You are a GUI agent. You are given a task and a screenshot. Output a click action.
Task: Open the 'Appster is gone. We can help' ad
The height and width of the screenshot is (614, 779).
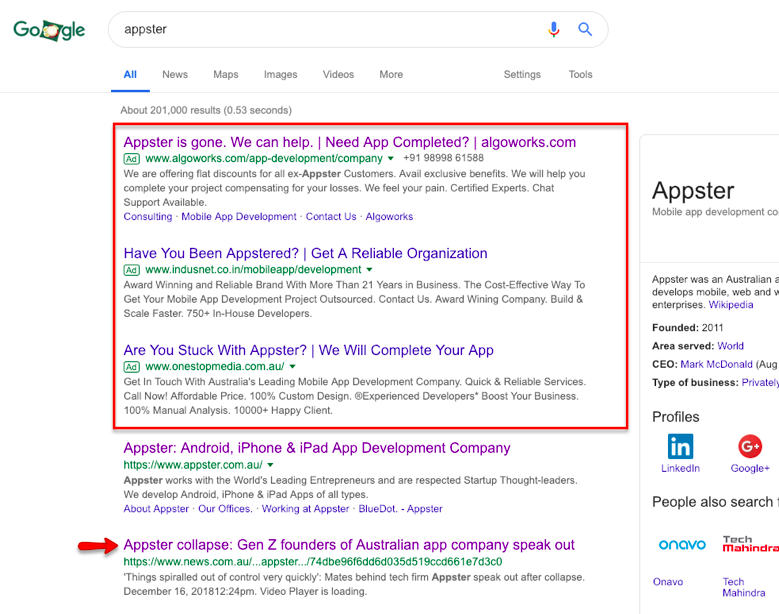click(x=350, y=143)
